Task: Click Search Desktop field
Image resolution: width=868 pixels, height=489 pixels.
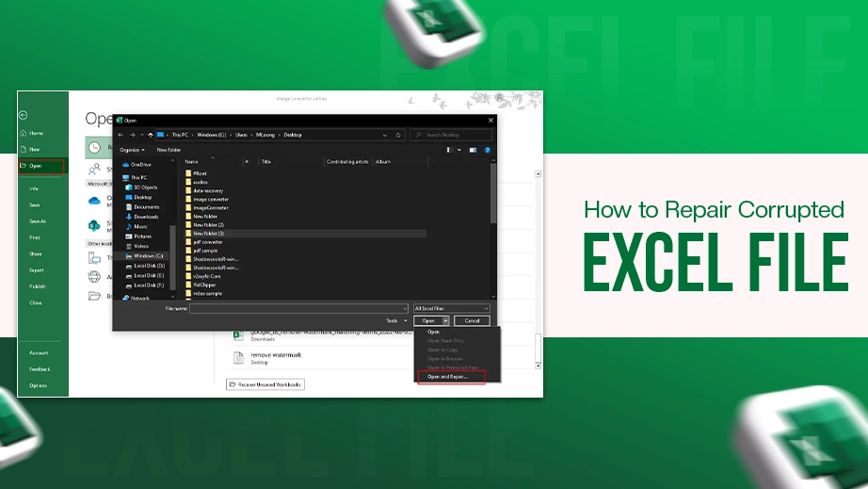Action: pyautogui.click(x=451, y=135)
